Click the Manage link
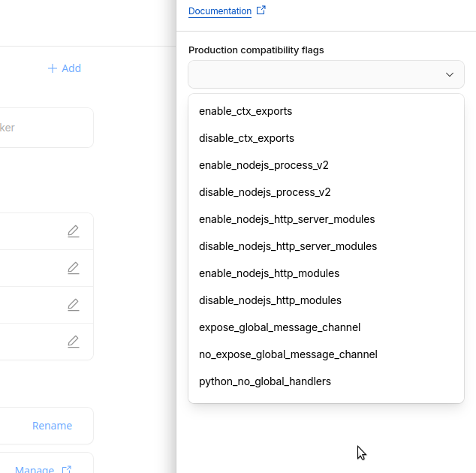 tap(35, 469)
